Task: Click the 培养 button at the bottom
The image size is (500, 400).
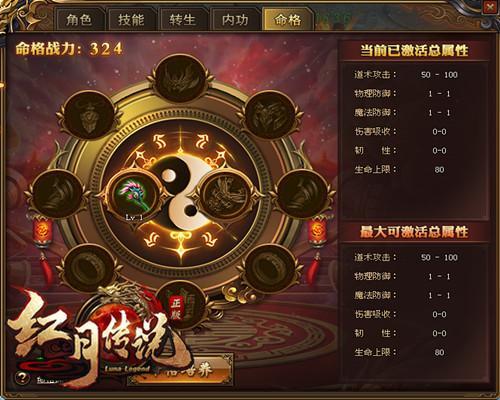Action: click(x=180, y=369)
